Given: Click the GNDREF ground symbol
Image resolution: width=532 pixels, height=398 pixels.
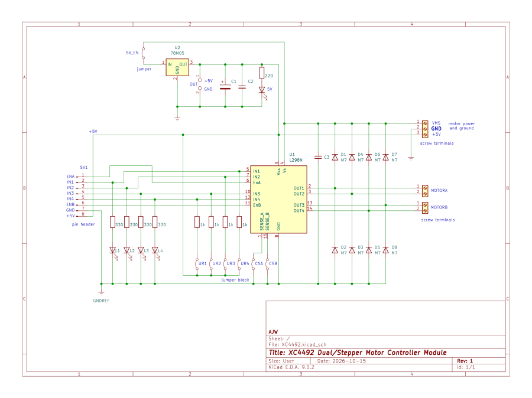Looking at the screenshot, I should click(x=101, y=292).
